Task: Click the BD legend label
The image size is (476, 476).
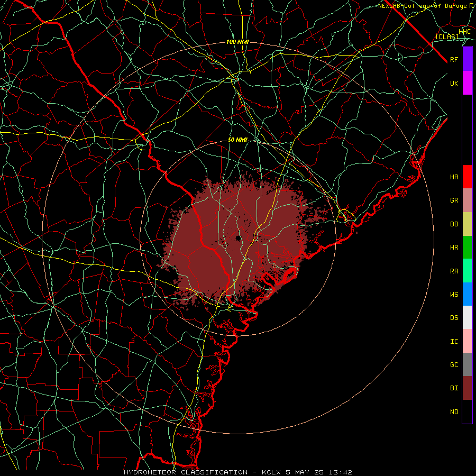Action: tap(454, 224)
